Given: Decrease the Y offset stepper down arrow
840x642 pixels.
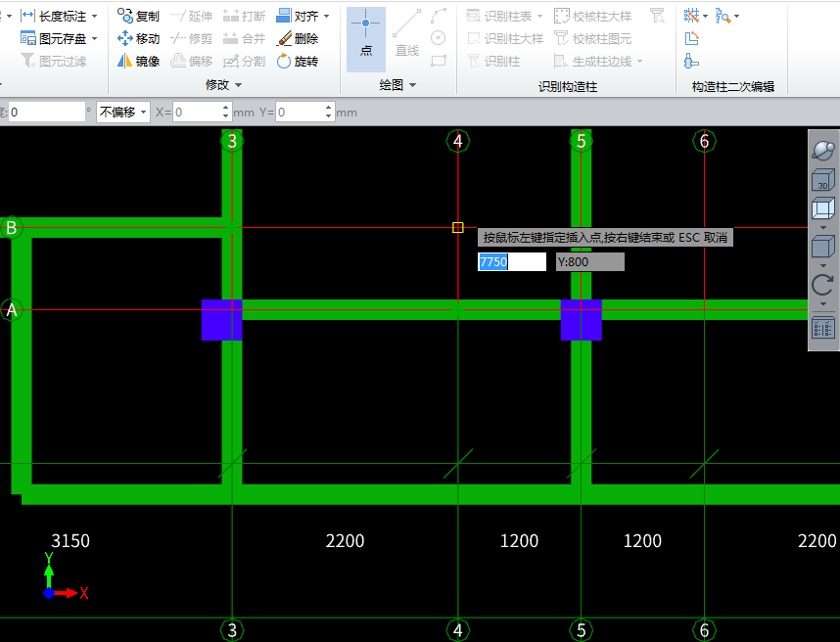Looking at the screenshot, I should [x=328, y=116].
